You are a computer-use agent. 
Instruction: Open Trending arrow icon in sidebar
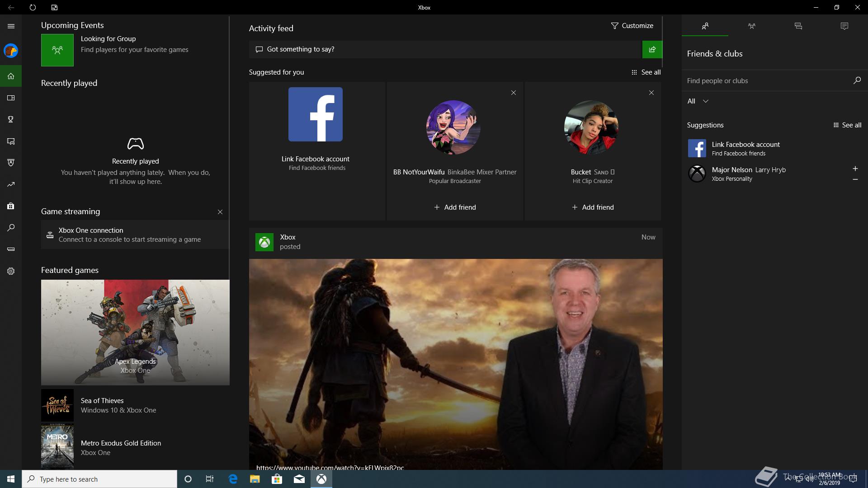click(11, 184)
